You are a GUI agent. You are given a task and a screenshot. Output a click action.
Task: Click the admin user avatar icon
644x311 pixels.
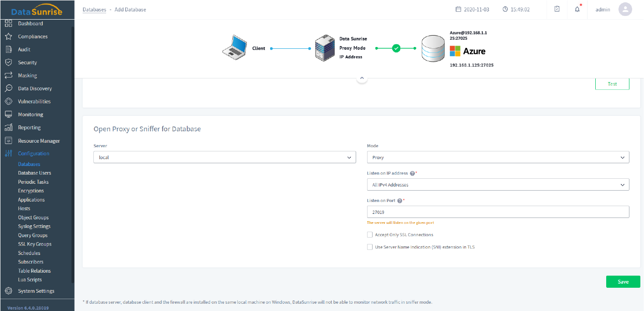(625, 10)
